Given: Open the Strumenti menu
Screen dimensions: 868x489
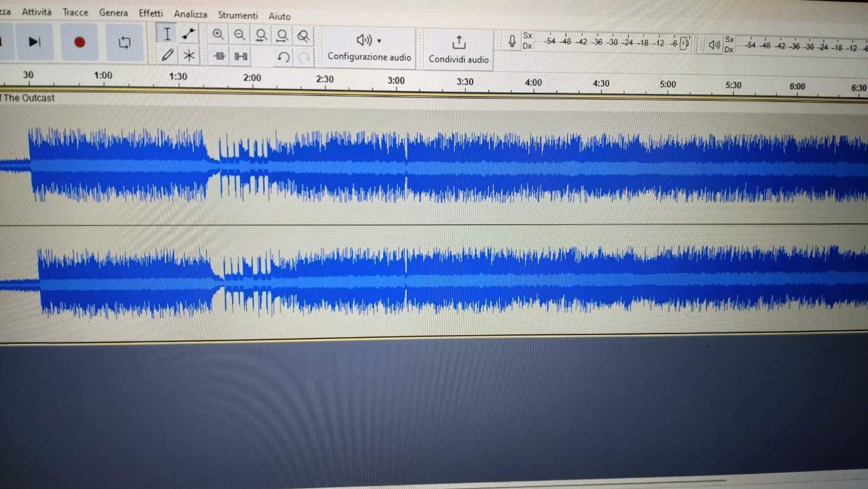Looking at the screenshot, I should [238, 15].
